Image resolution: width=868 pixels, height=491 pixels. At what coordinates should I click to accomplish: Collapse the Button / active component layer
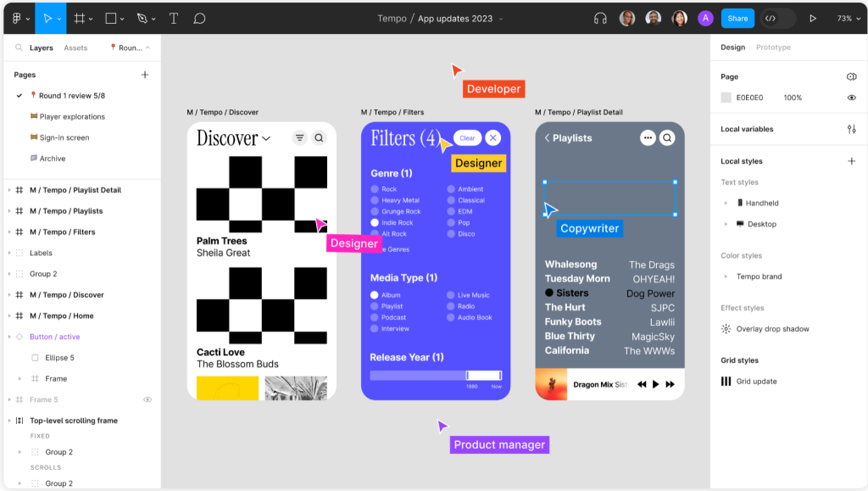coord(9,337)
